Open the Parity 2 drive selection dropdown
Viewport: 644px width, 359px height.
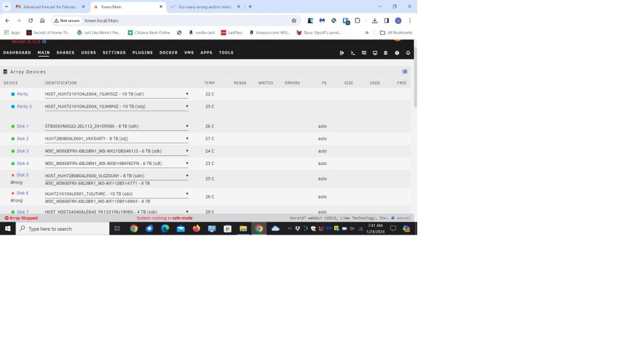[117, 106]
